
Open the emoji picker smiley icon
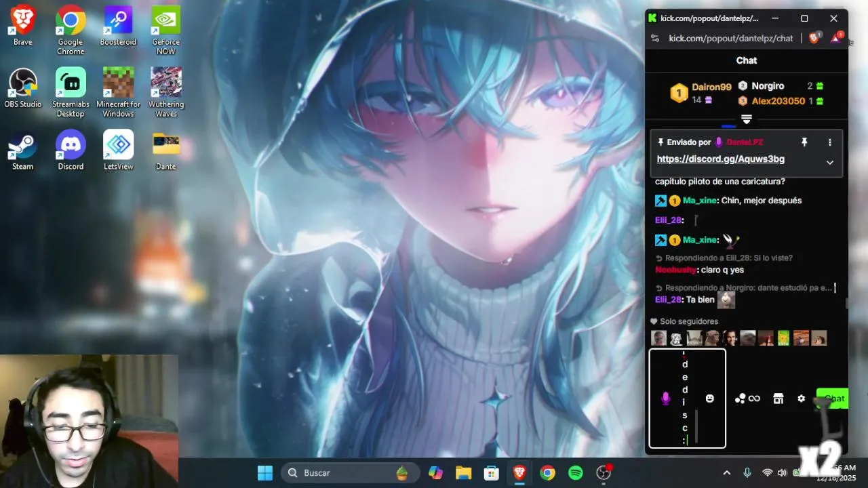coord(709,399)
